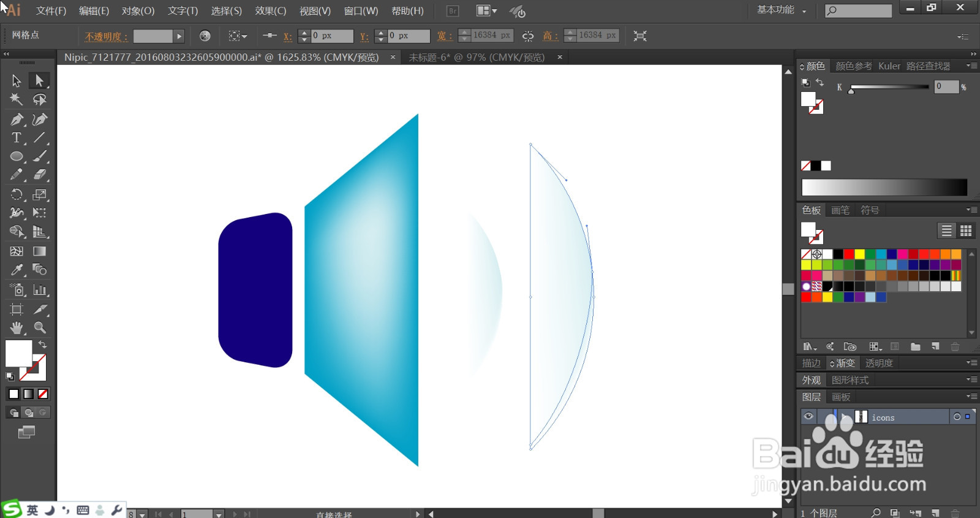Open the layers panel flyout menu
Viewport: 980px width, 518px height.
click(971, 397)
